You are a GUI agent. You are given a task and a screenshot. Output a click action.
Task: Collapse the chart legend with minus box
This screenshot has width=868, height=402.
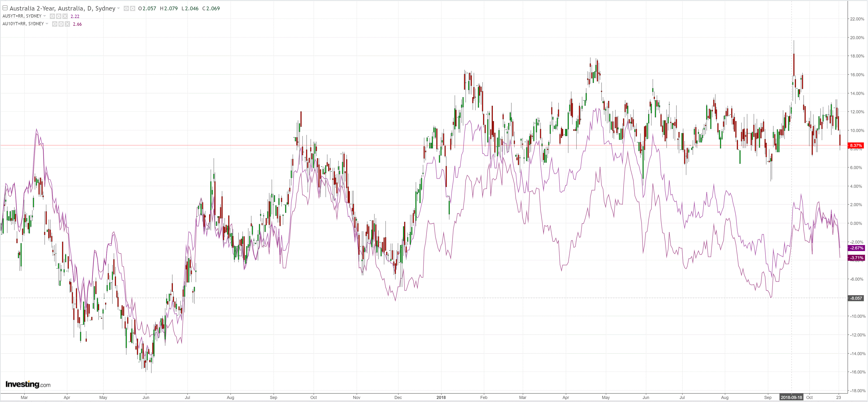point(5,8)
